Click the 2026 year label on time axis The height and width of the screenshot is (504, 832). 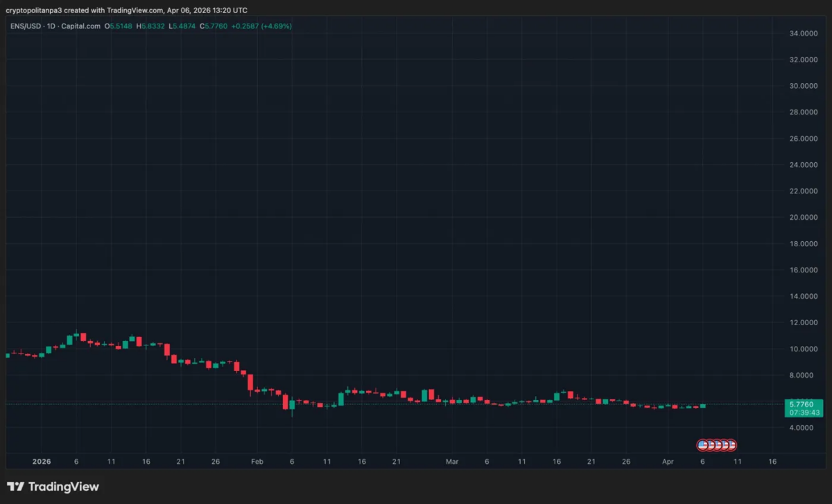coord(42,461)
